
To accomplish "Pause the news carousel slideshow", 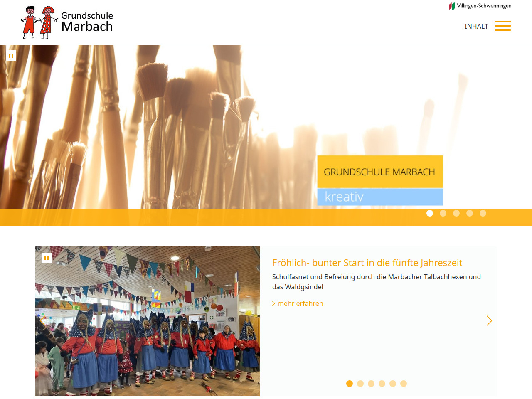I will coord(47,258).
